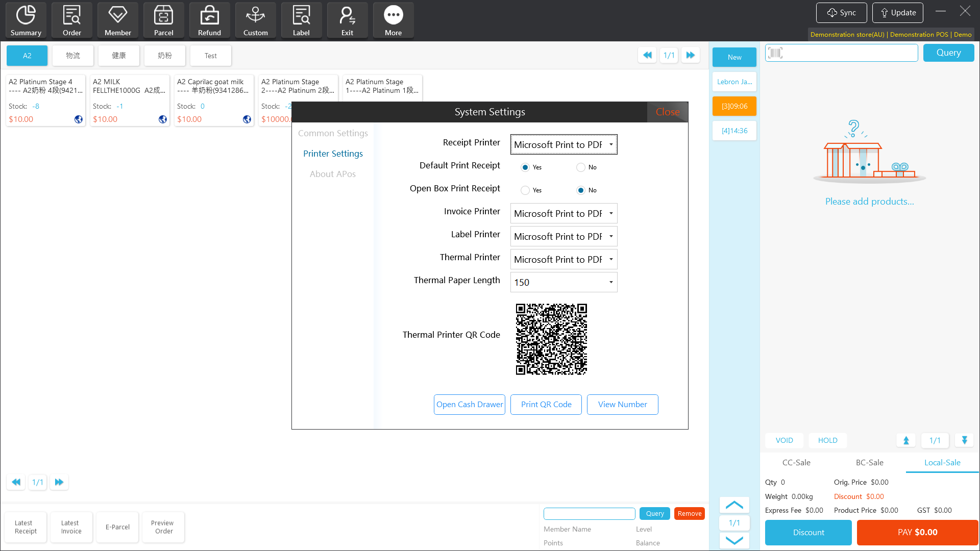Switch to the CC-Sale tab
The image size is (980, 551).
coord(796,462)
